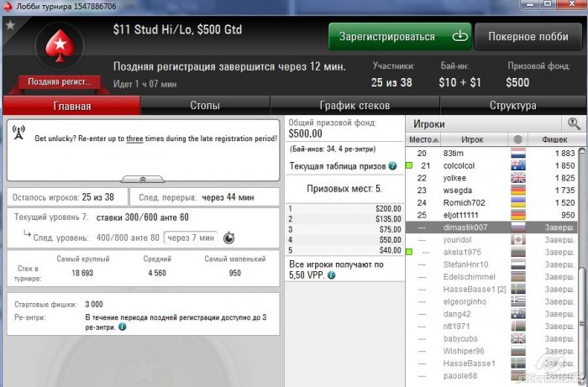Click the lobby title bar app icon
The image size is (588, 387).
coord(7,7)
